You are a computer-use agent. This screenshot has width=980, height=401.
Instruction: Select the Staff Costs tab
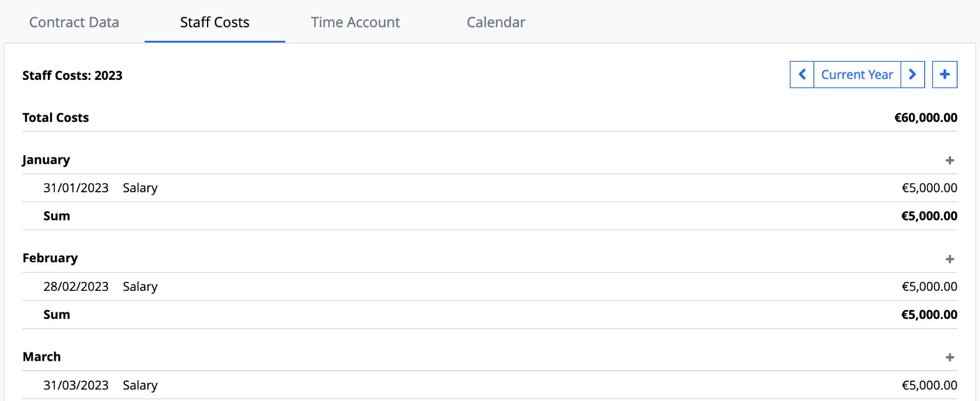[215, 22]
